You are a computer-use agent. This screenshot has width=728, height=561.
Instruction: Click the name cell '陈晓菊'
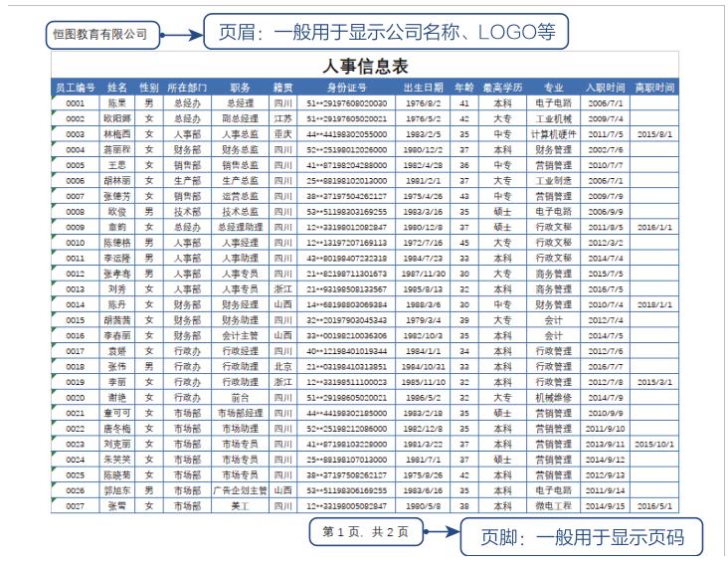pos(117,475)
